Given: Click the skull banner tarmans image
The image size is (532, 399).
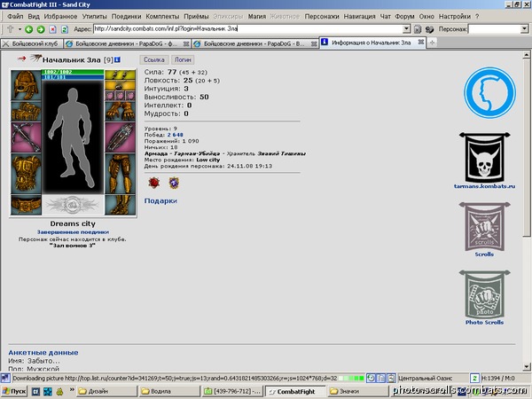Looking at the screenshot, I should pos(484,158).
